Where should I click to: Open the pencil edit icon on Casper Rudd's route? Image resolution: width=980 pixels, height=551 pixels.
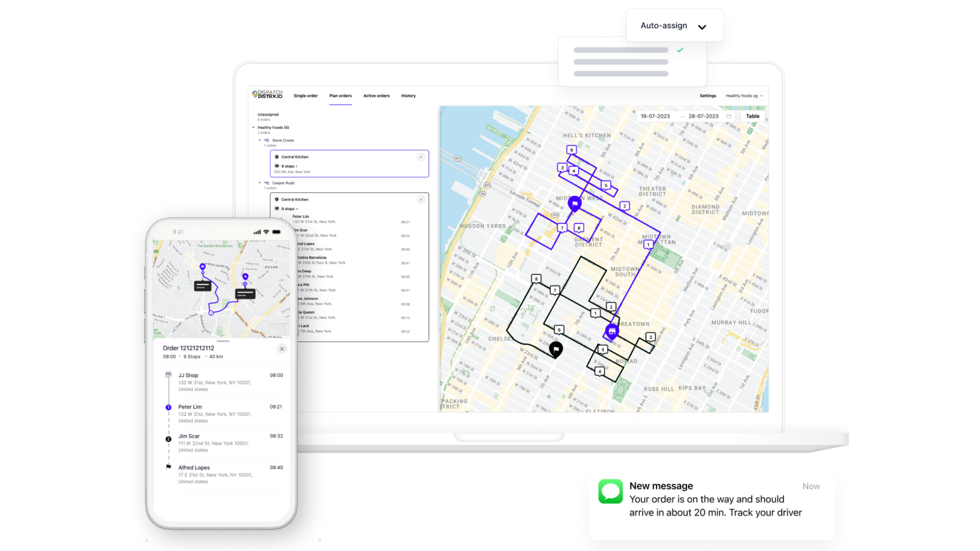pos(421,200)
